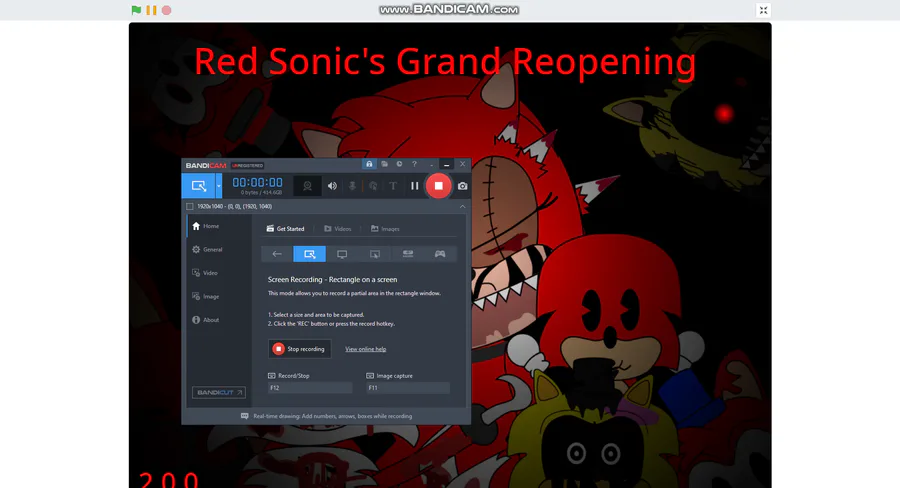Image resolution: width=900 pixels, height=488 pixels.
Task: Stop the Scratch project with red octagon
Action: pyautogui.click(x=166, y=10)
